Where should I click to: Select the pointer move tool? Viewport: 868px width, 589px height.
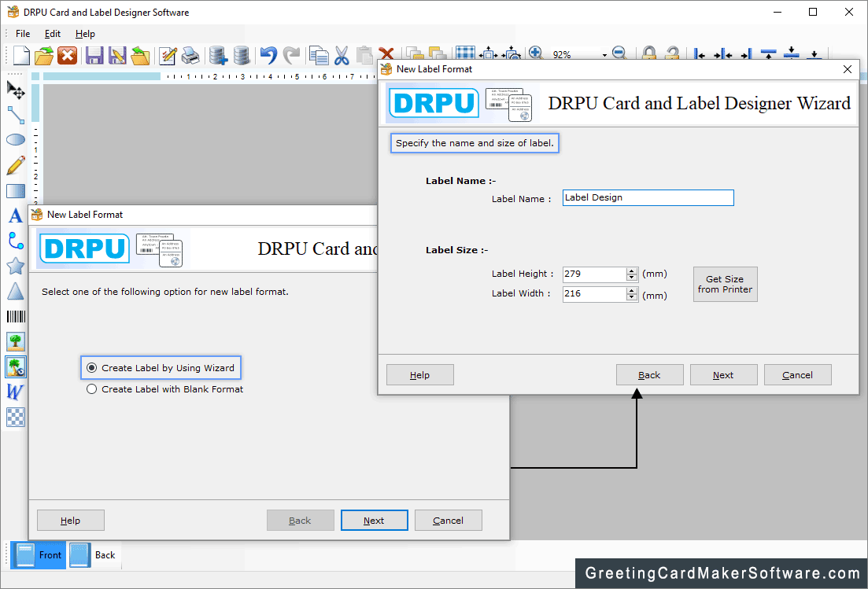point(16,90)
